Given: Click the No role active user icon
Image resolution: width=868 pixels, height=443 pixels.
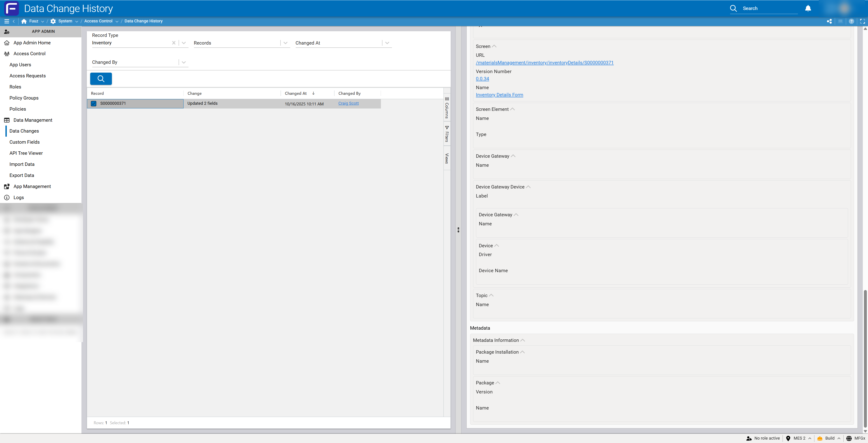Looking at the screenshot, I should coord(749,438).
